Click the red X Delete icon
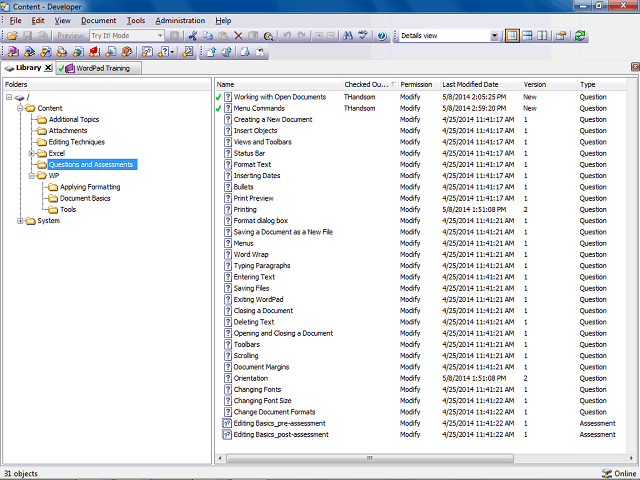The image size is (640, 480). point(238,36)
